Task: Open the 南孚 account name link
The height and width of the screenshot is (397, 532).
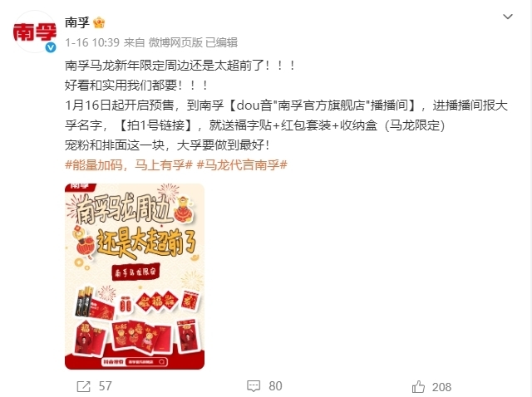Action: (77, 22)
